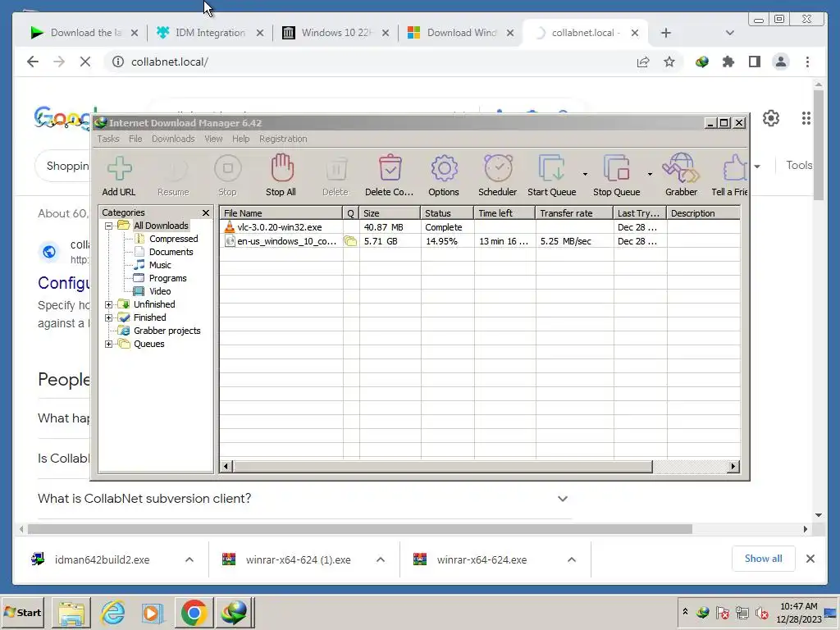Open Windows Explorer from the taskbar
The image size is (840, 630).
pos(71,612)
